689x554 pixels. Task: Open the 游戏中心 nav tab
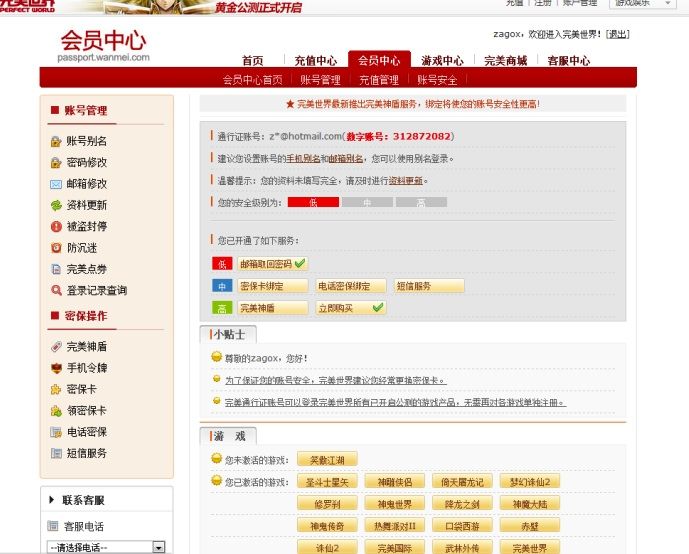pos(442,60)
